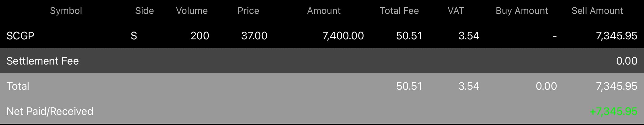This screenshot has height=125, width=644.
Task: Click the Amount column header
Action: (x=324, y=11)
